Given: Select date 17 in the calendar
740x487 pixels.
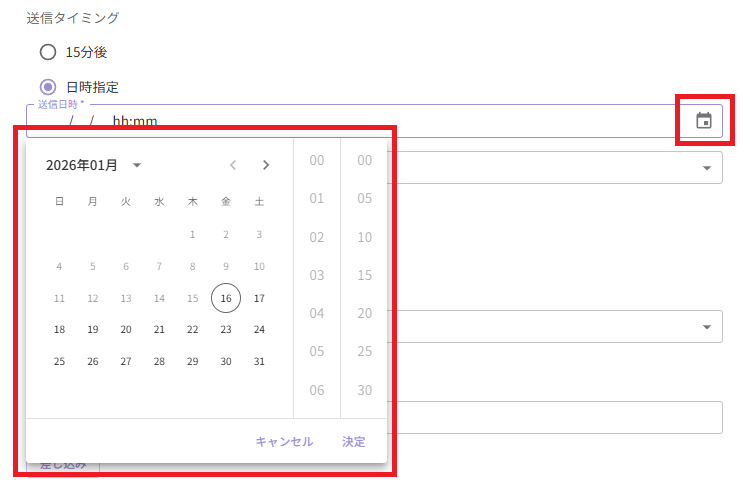Looking at the screenshot, I should (259, 298).
